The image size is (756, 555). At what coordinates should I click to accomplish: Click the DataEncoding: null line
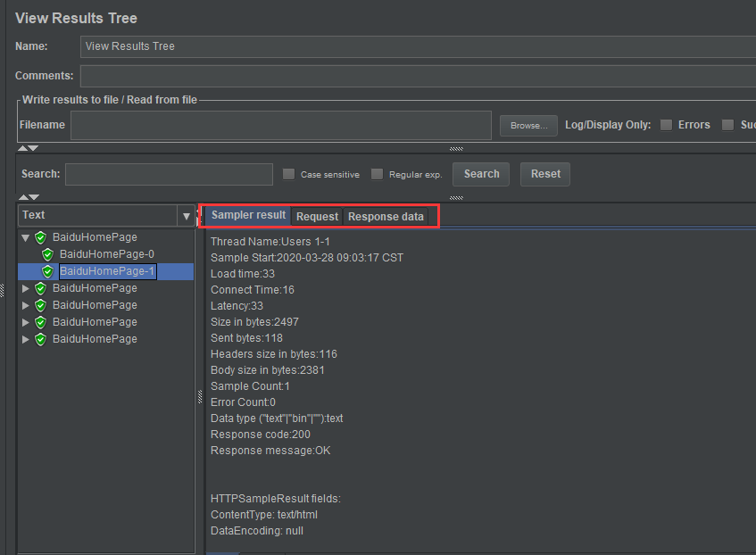pyautogui.click(x=257, y=531)
